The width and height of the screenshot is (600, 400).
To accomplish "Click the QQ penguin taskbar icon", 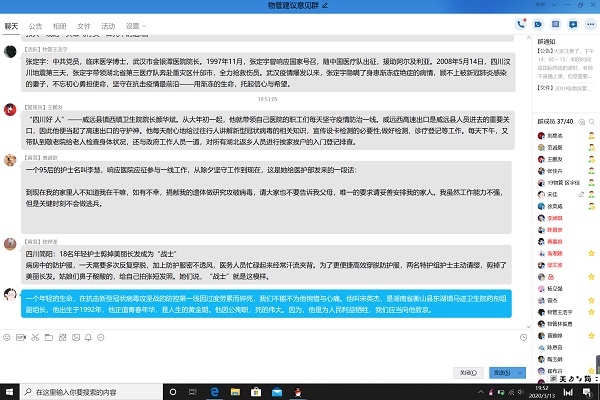I will [x=298, y=392].
